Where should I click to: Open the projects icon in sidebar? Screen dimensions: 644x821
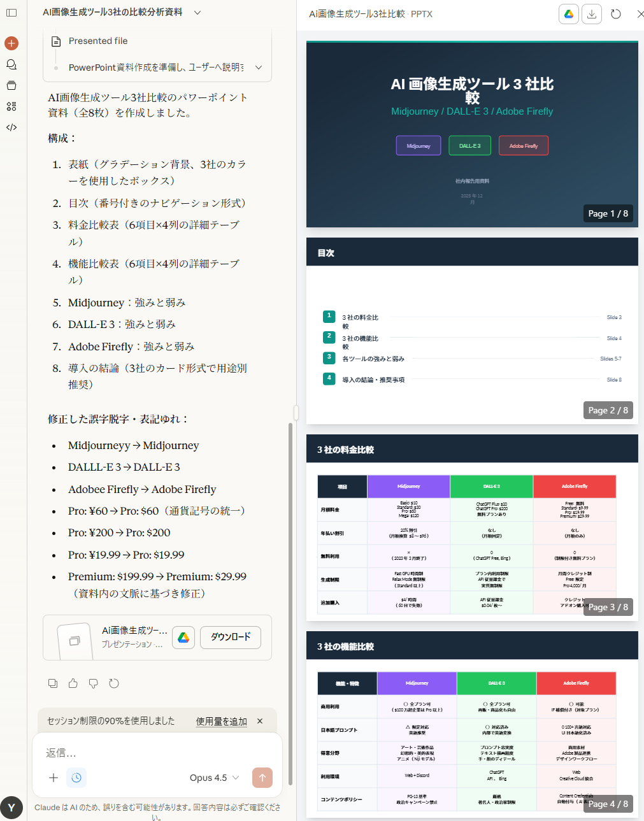[x=11, y=85]
